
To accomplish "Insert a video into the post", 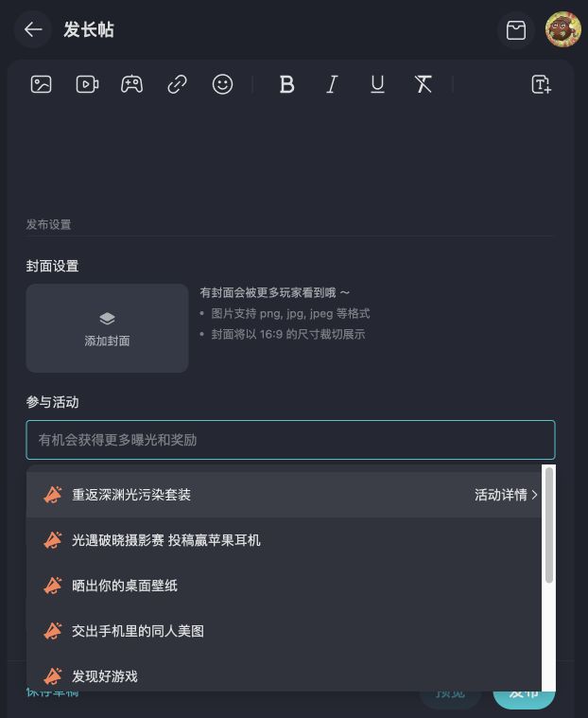I will (x=87, y=84).
